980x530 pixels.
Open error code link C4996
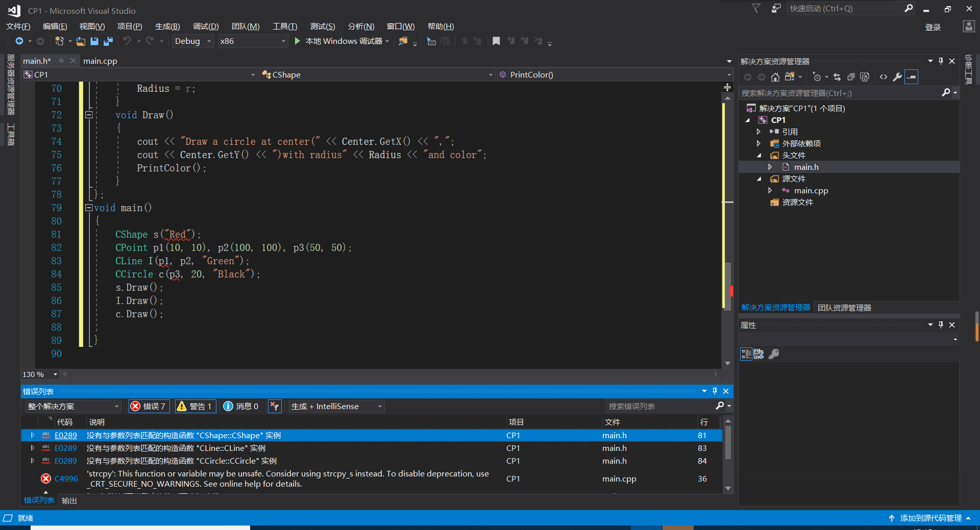tap(66, 478)
